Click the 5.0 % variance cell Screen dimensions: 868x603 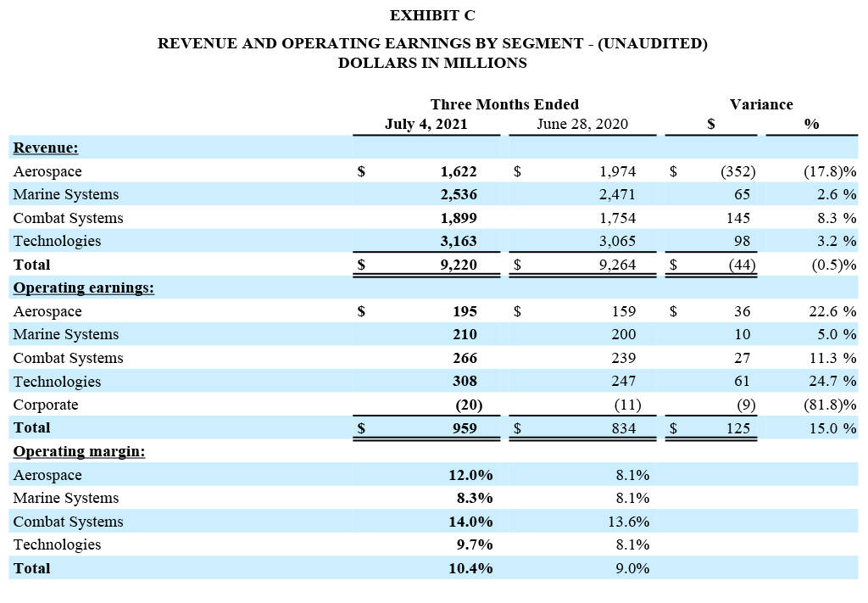point(837,334)
